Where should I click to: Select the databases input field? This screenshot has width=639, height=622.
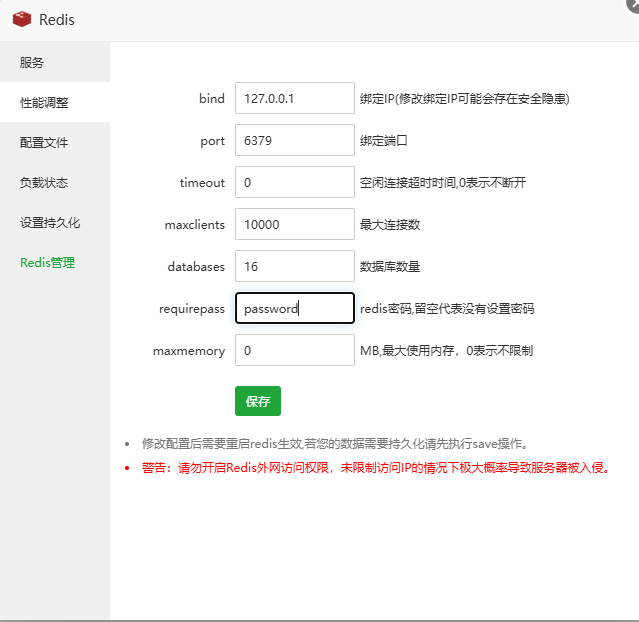[x=295, y=266]
